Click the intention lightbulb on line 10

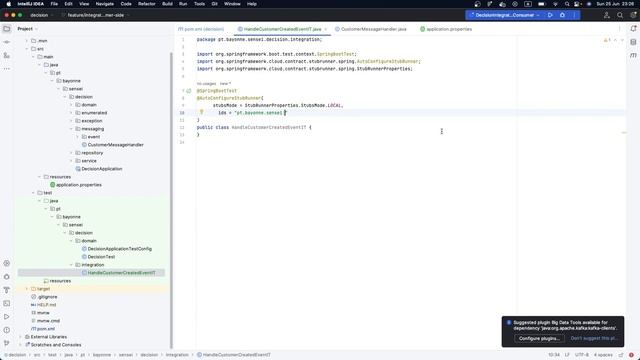click(x=201, y=112)
